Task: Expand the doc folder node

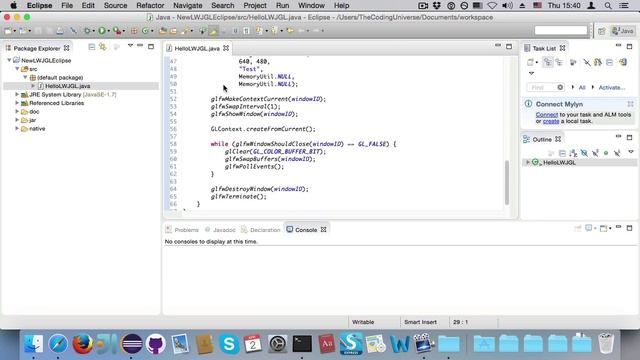Action: pos(17,111)
